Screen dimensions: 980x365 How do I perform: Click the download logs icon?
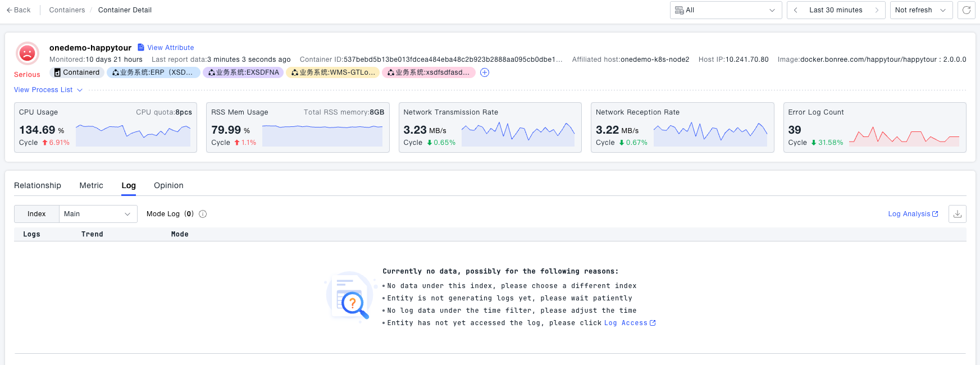click(x=957, y=214)
